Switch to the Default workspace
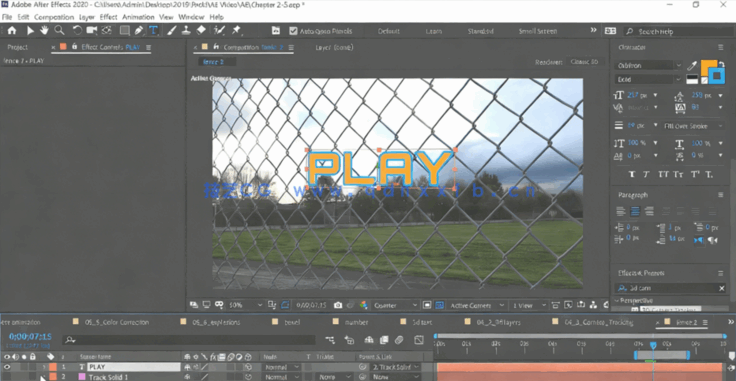The height and width of the screenshot is (381, 736). click(389, 31)
